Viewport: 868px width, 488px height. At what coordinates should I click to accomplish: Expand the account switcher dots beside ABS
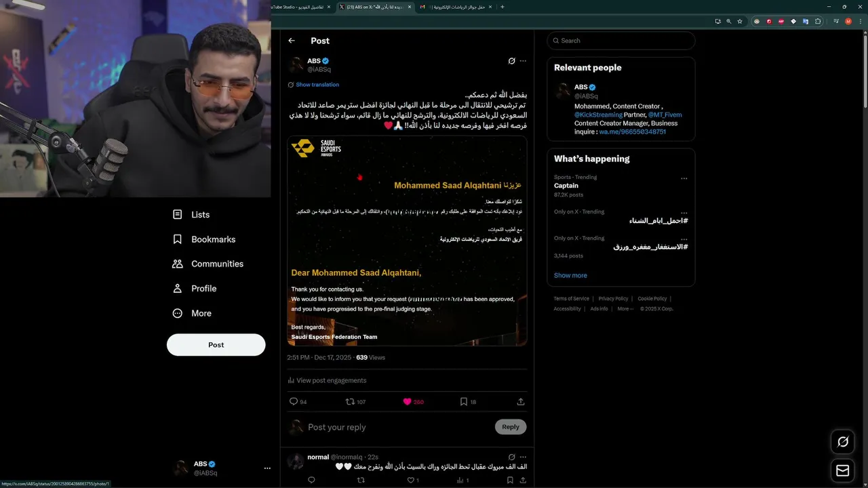(x=267, y=468)
